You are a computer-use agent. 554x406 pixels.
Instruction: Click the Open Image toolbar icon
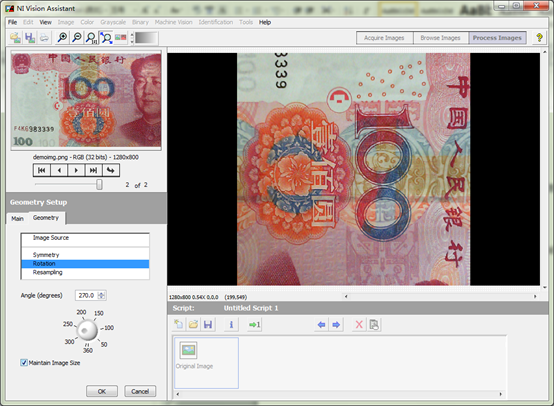15,37
